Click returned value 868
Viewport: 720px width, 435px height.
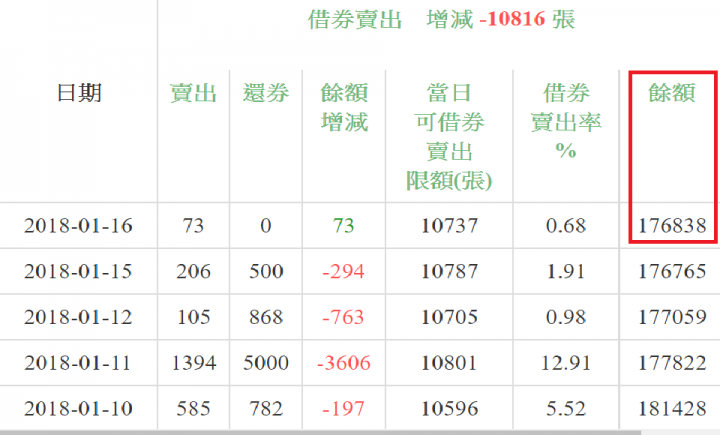pos(266,317)
